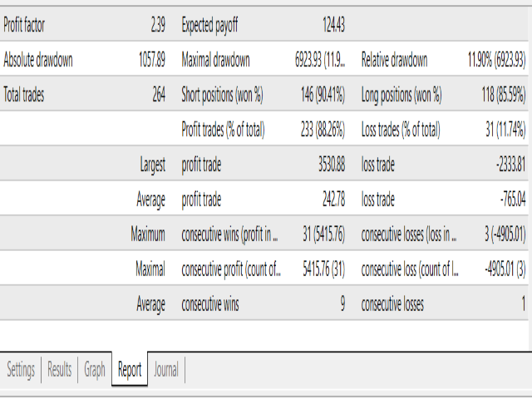Switch to the Settings tab

click(21, 370)
